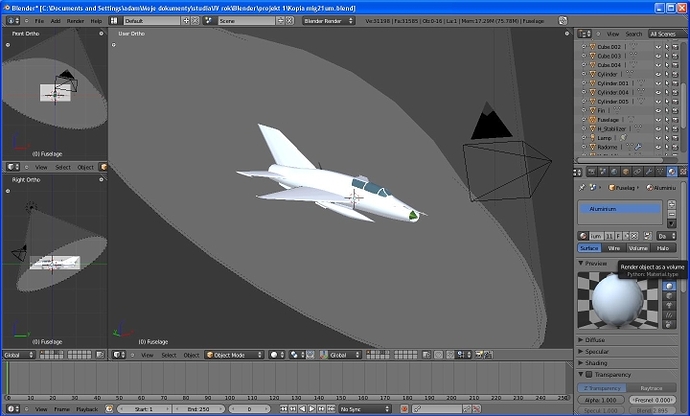Select the Wire material type
Image resolution: width=690 pixels, height=416 pixels.
click(614, 248)
